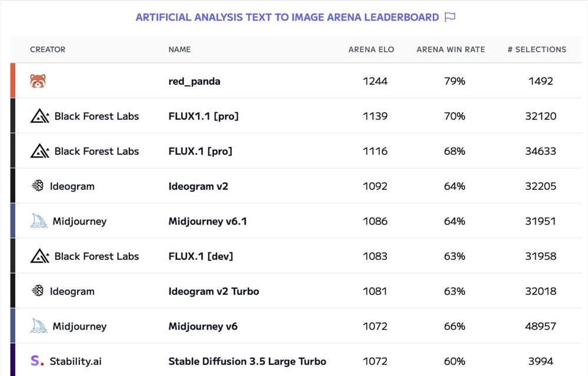The image size is (588, 376).
Task: Select Stable Diffusion 3.5 Large Turbo name
Action: 247,361
